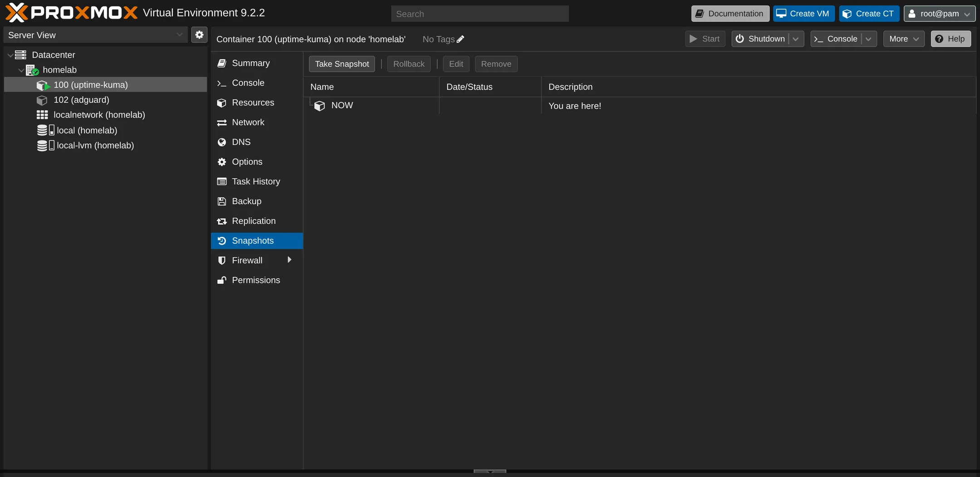Open the Server View dropdown
Image resolution: width=980 pixels, height=477 pixels.
pos(95,35)
